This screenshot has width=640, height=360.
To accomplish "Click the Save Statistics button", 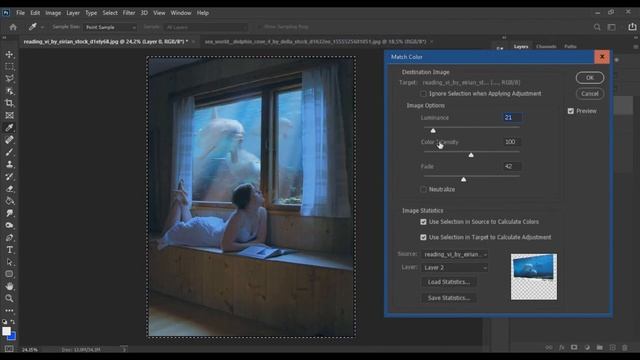I will coord(449,298).
